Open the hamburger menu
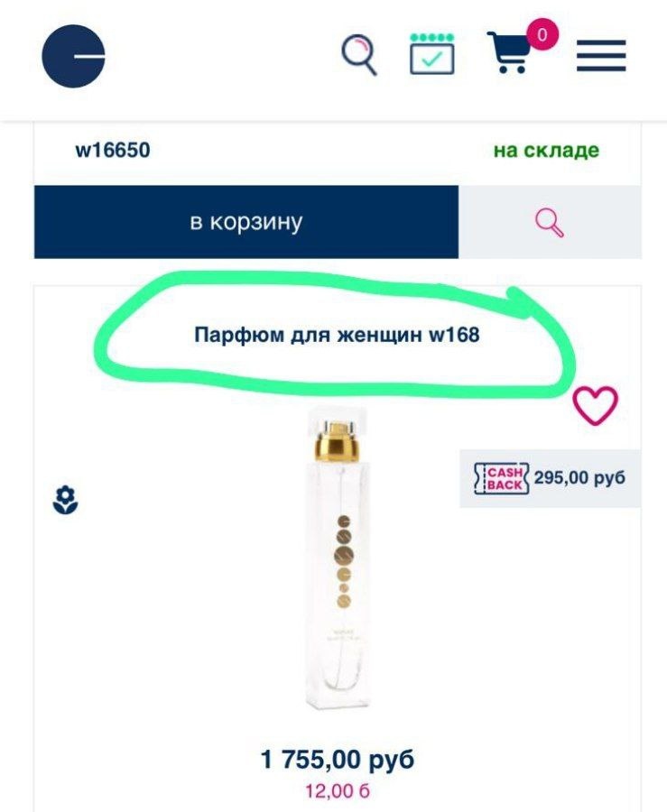Viewport: 667px width, 812px height. pos(601,55)
